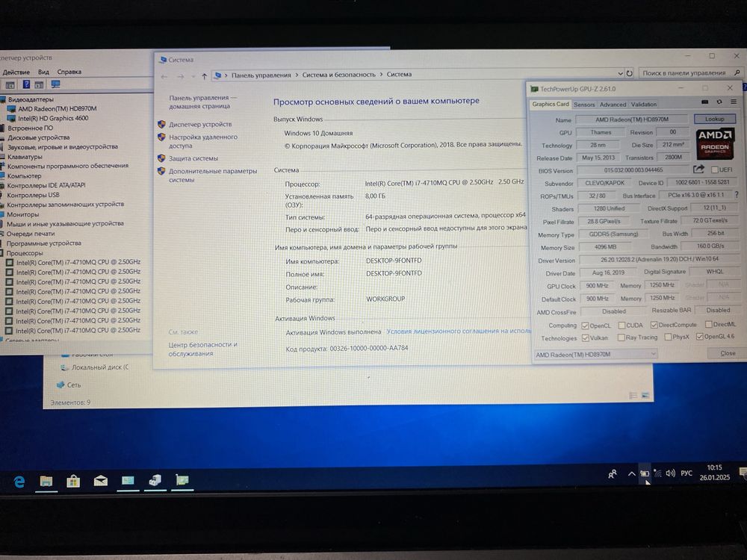Click the up arrow in the Система window
Image resolution: width=747 pixels, height=560 pixels.
[x=205, y=76]
